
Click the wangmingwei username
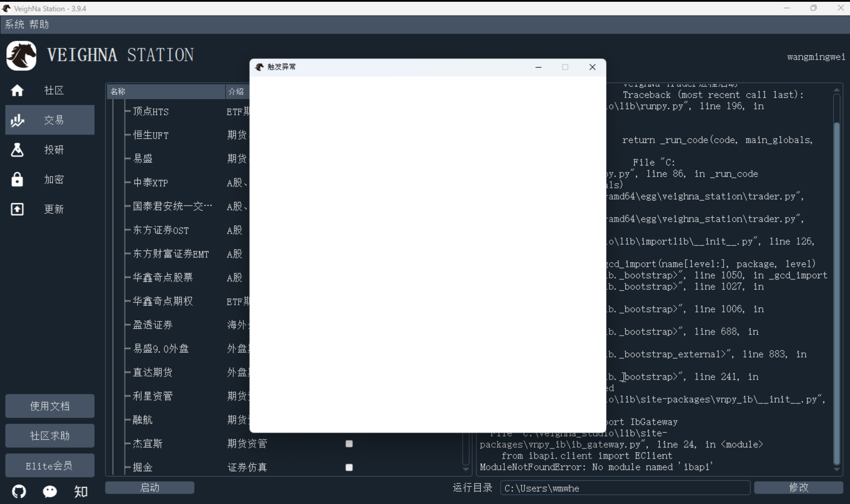tap(816, 57)
